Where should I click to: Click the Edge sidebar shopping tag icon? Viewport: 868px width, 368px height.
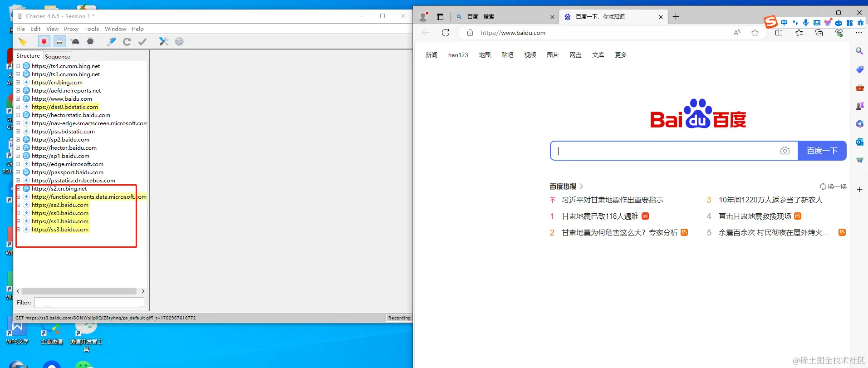859,69
